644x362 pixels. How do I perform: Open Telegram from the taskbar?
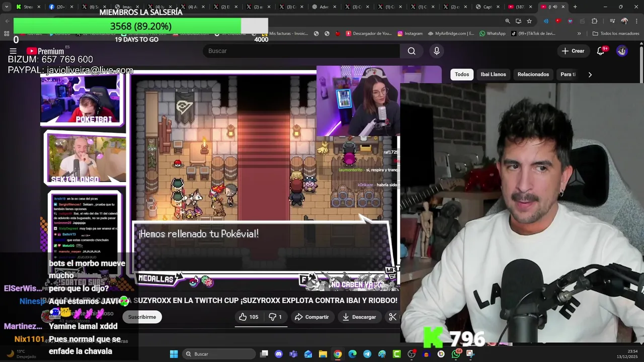[367, 354]
